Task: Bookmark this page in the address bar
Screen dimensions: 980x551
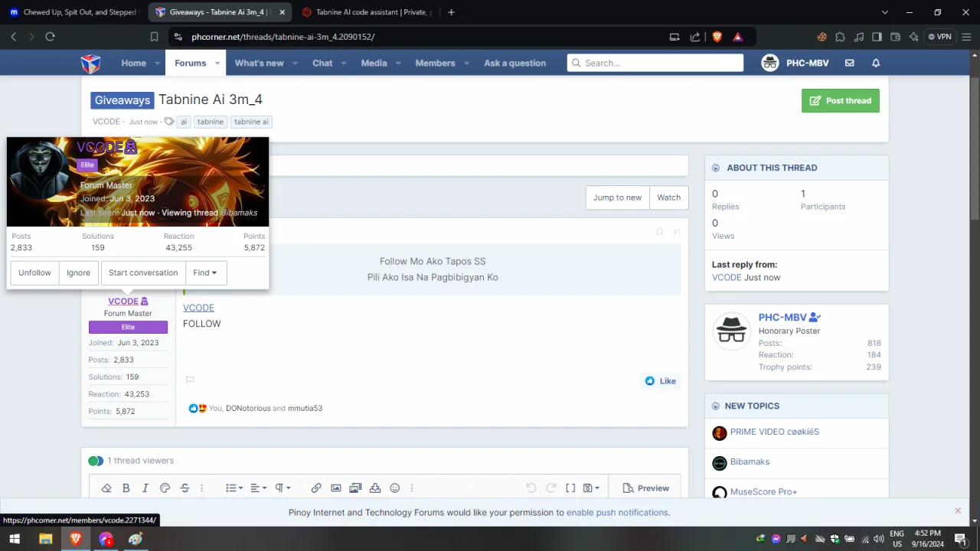Action: click(154, 37)
